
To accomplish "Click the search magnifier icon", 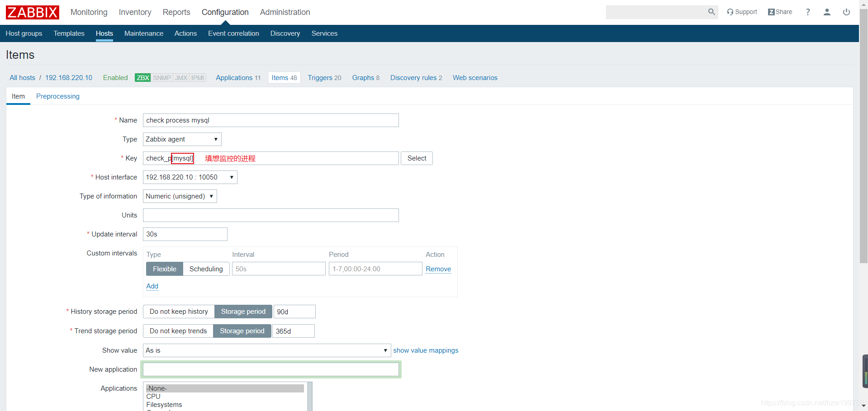I will 711,12.
